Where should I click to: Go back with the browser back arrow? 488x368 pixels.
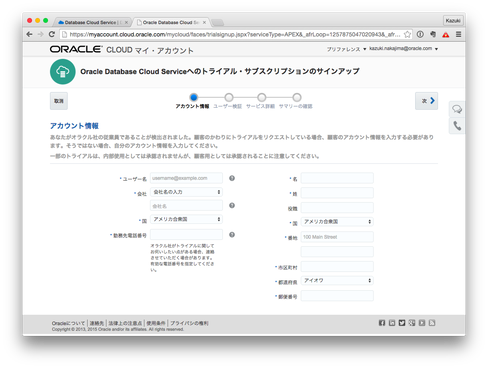coord(29,34)
